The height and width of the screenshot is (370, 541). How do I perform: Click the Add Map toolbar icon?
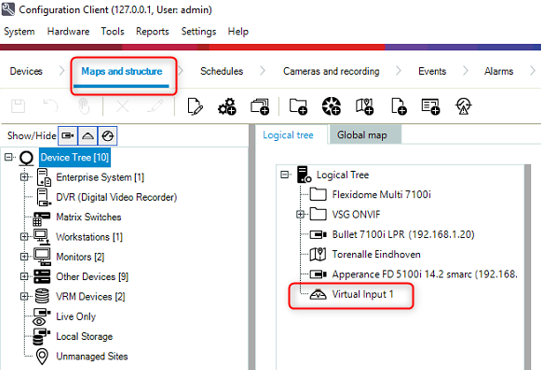point(365,106)
